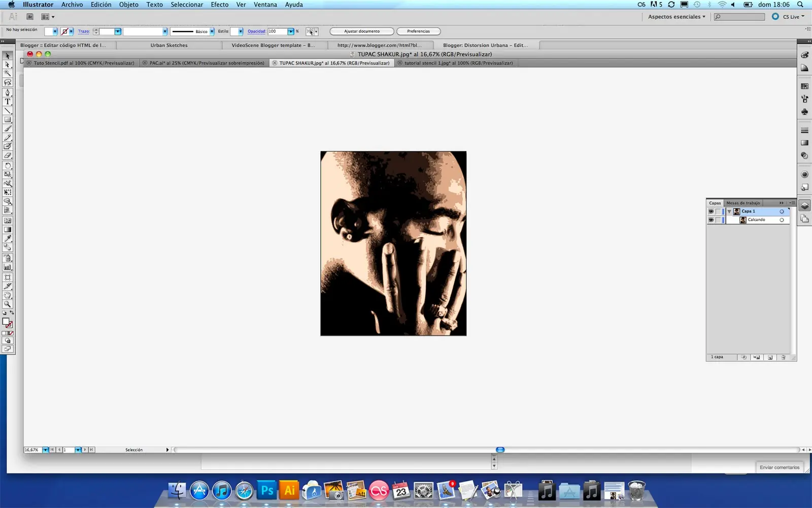Viewport: 812px width, 508px height.
Task: Open the fill color dropdown in control bar
Action: pyautogui.click(x=55, y=31)
